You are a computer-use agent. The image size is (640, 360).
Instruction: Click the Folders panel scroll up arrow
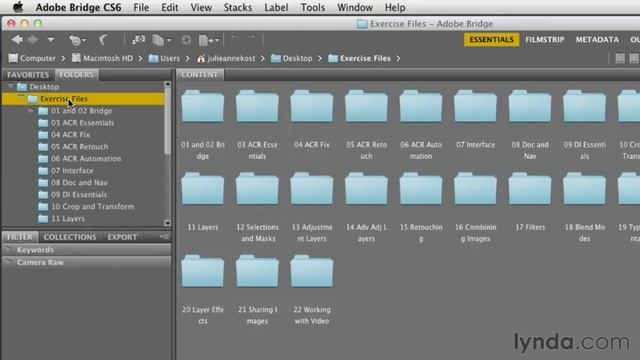pos(167,84)
